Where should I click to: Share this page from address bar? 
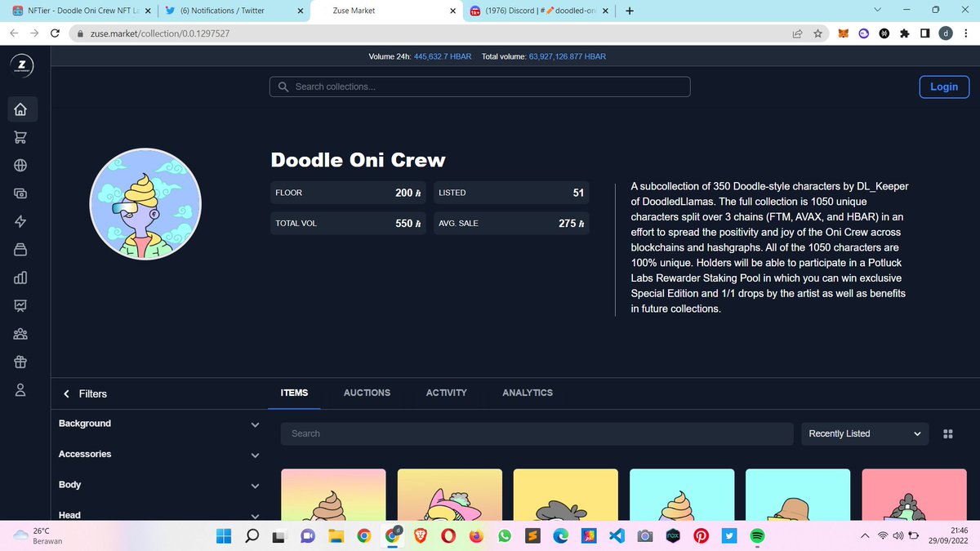coord(797,33)
